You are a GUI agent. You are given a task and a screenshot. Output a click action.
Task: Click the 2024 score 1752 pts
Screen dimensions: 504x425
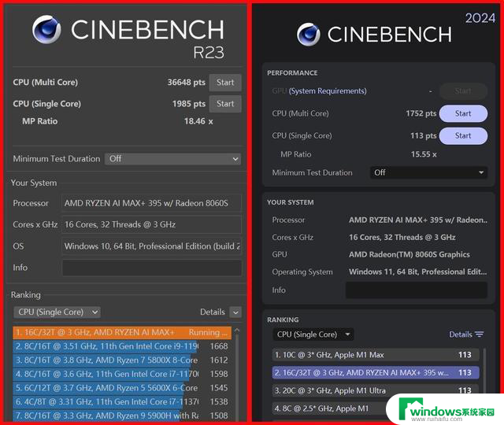(x=421, y=113)
